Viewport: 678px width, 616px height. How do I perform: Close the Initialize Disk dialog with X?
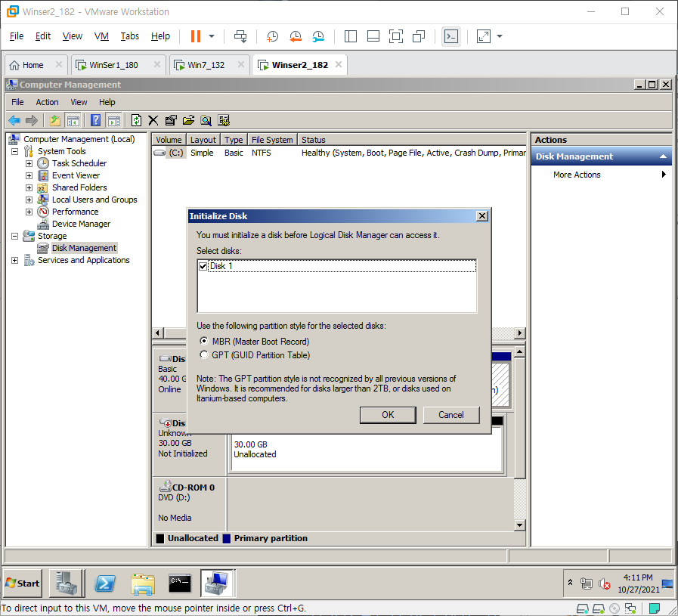481,216
